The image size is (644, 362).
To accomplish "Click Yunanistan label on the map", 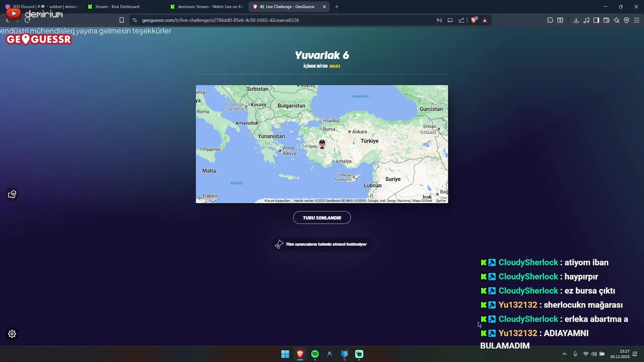I will pyautogui.click(x=271, y=136).
